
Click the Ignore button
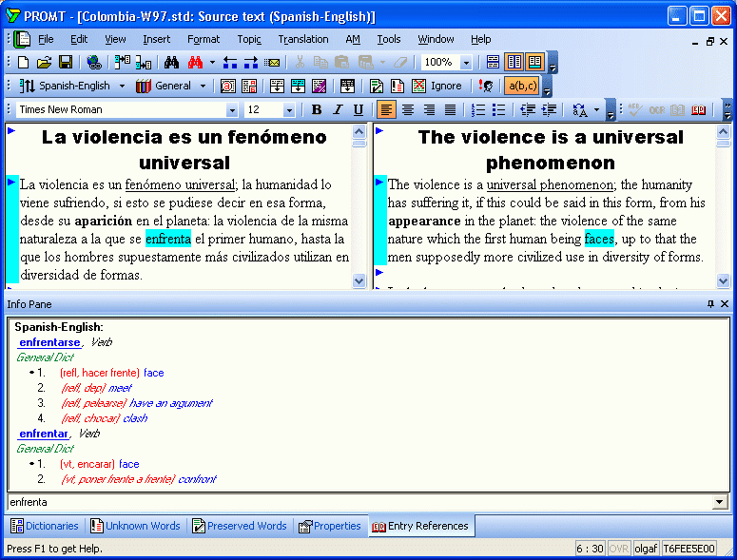pyautogui.click(x=437, y=86)
